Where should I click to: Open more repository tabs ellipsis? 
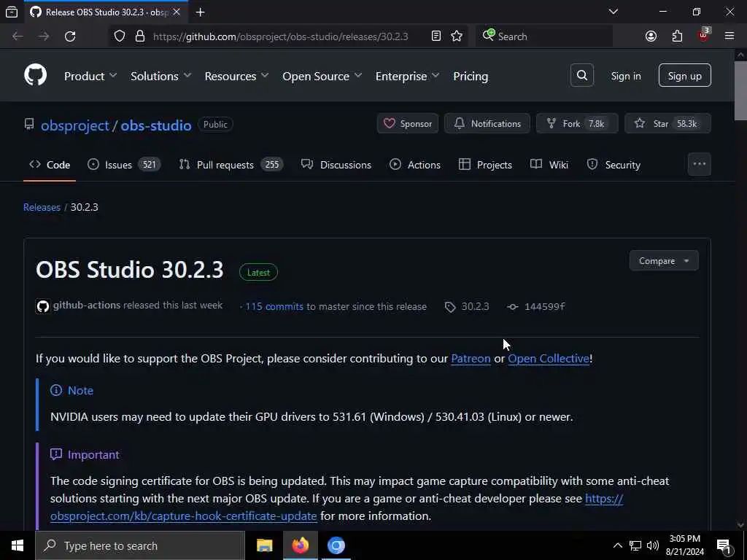[x=699, y=164]
